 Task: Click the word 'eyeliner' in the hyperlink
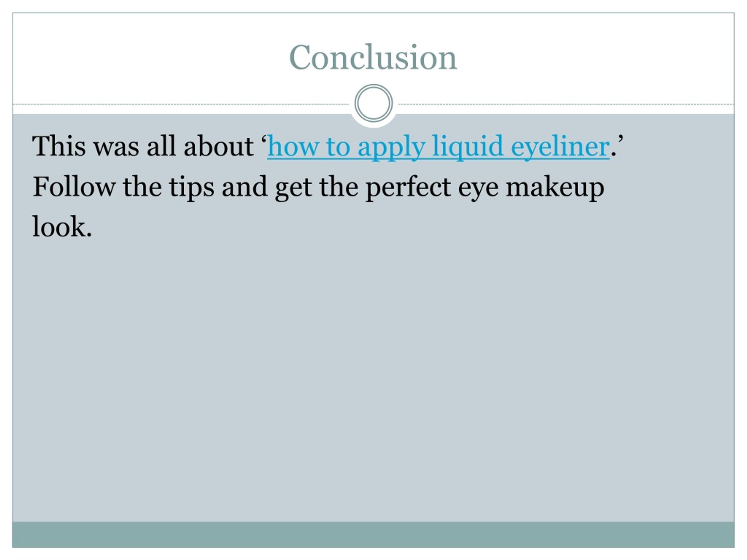click(x=560, y=147)
